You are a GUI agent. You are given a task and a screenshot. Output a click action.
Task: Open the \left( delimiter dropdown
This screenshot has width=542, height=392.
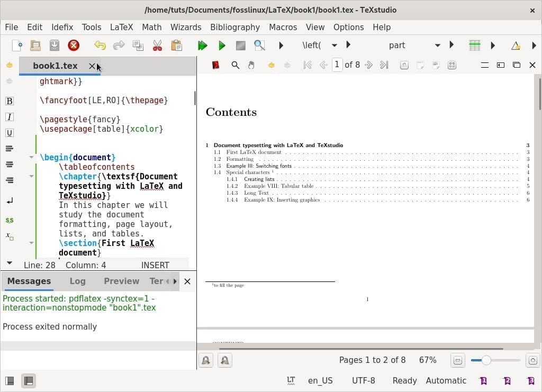[x=335, y=45]
